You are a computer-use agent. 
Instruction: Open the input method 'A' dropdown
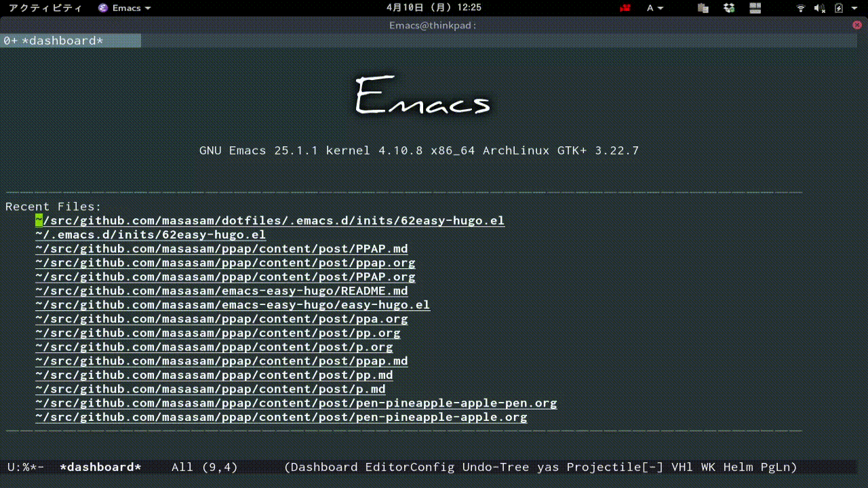click(x=655, y=8)
